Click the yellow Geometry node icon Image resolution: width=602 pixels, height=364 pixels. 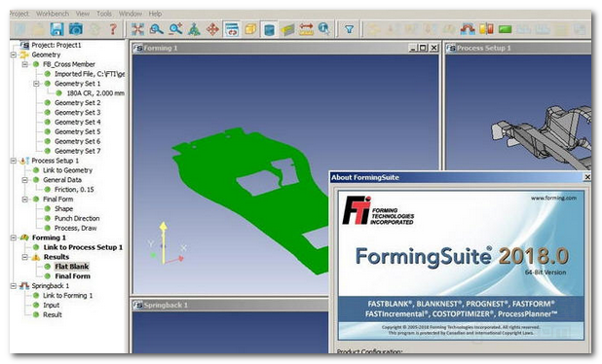click(24, 55)
